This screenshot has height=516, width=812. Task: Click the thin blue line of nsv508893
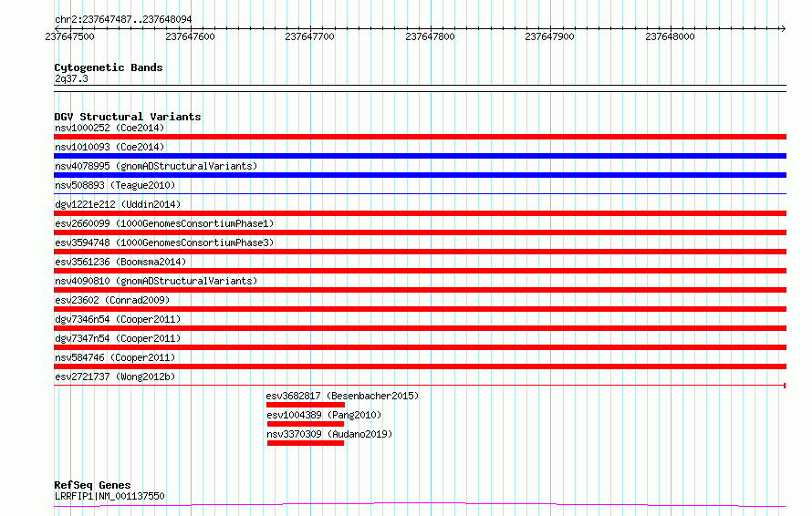pyautogui.click(x=420, y=194)
